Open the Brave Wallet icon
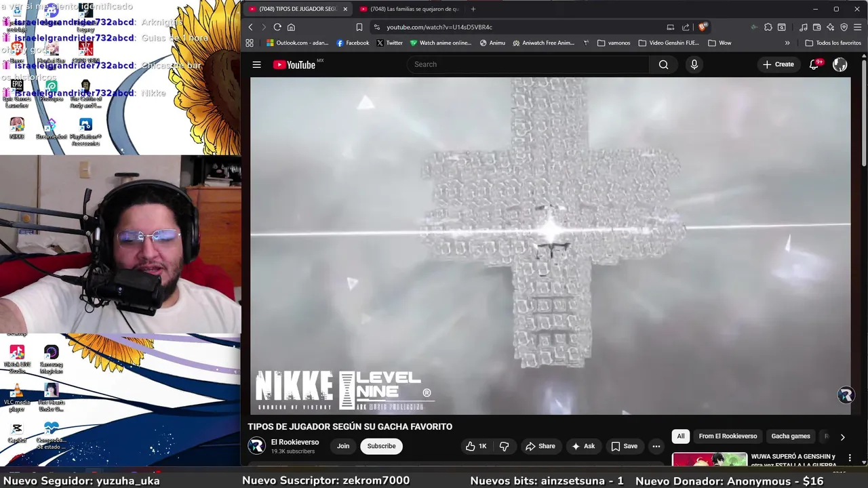Image resolution: width=868 pixels, height=488 pixels. (x=816, y=27)
